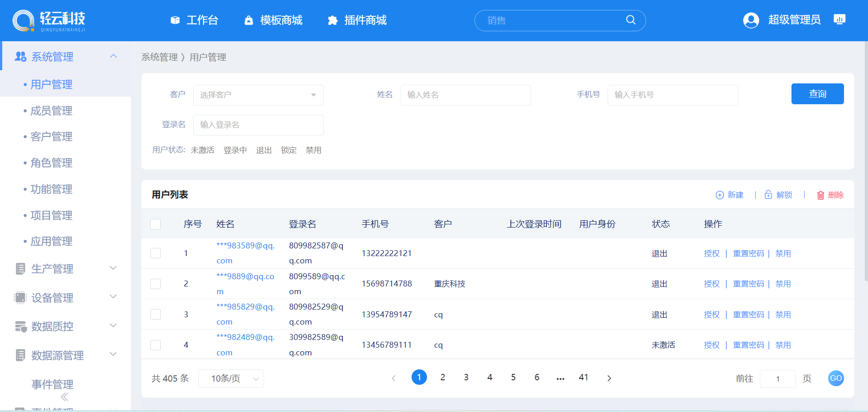The height and width of the screenshot is (412, 868).
Task: Check the row 2 checkbox for 重庆科技
Action: click(156, 284)
